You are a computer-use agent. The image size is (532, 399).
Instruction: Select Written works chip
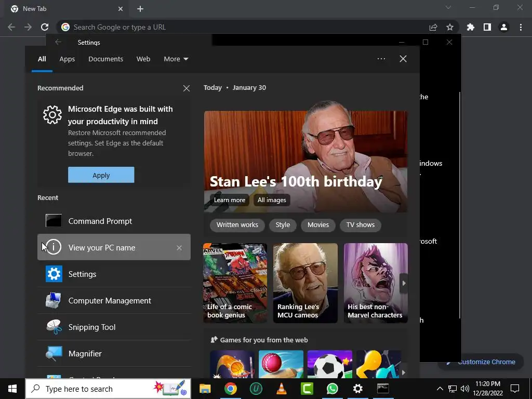click(237, 224)
